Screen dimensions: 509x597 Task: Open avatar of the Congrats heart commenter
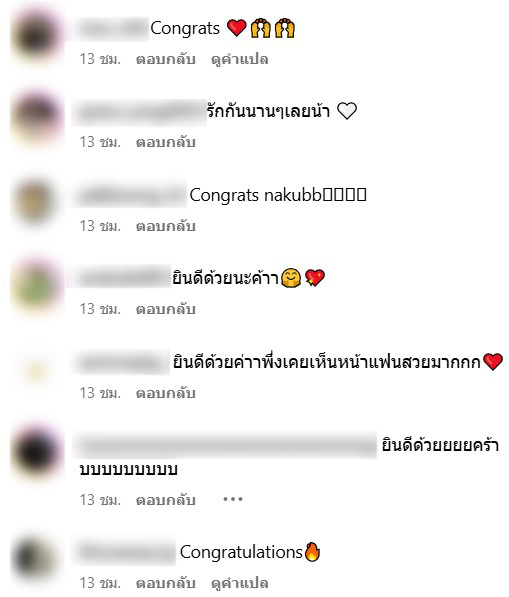coord(37,35)
